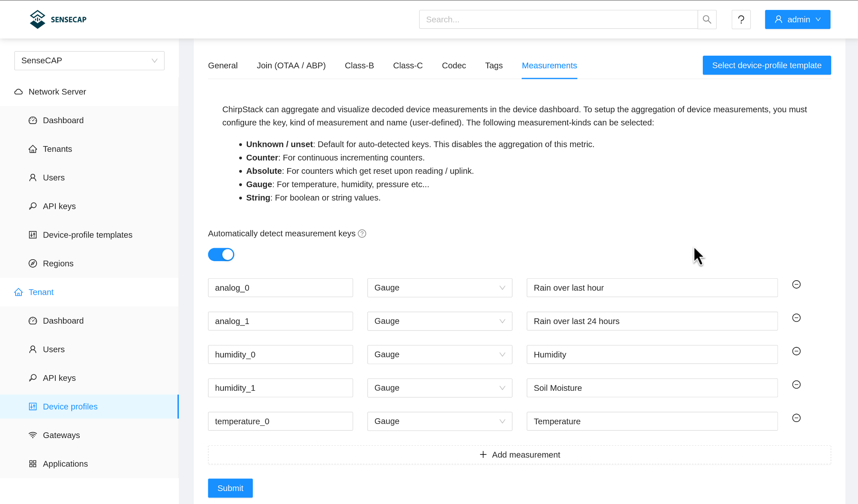Click the temperature_0 key field

coord(280,421)
